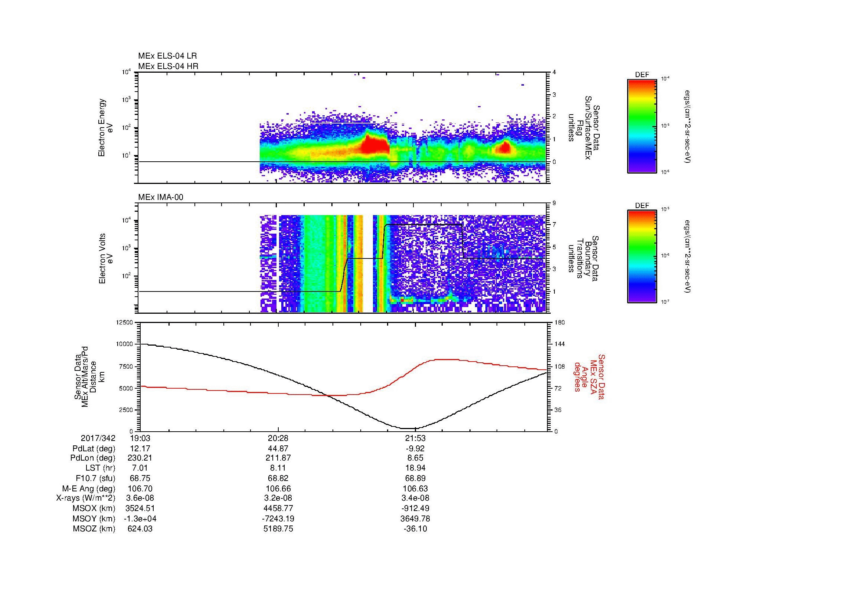Click the 10000 tick on the altitude axis

point(125,344)
